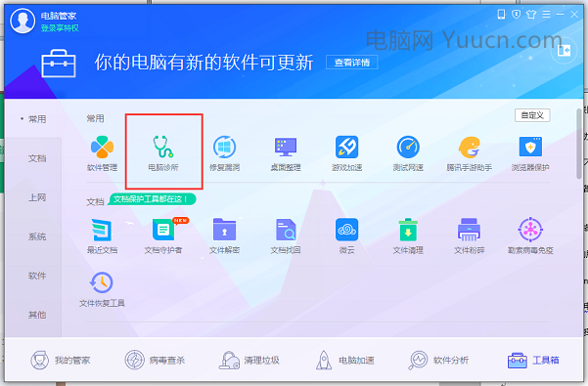The height and width of the screenshot is (386, 588).
Task: Switch to 电脑加速 speed-up tab
Action: [344, 361]
